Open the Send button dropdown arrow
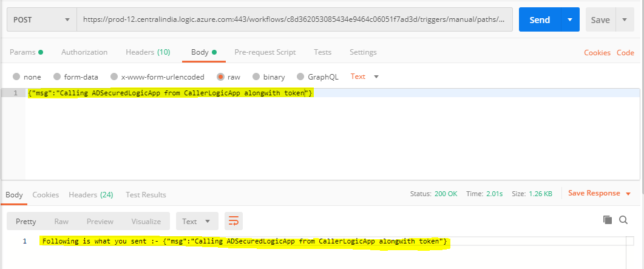 [570, 19]
